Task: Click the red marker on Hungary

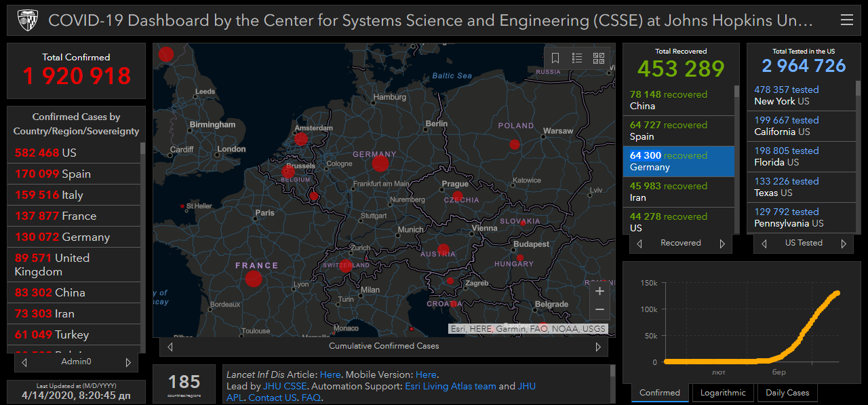Action: 520,258
